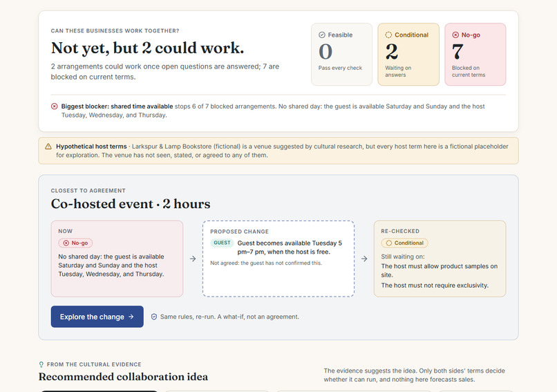557x392 pixels.
Task: Click the "Closest to agreement" label
Action: (88, 191)
